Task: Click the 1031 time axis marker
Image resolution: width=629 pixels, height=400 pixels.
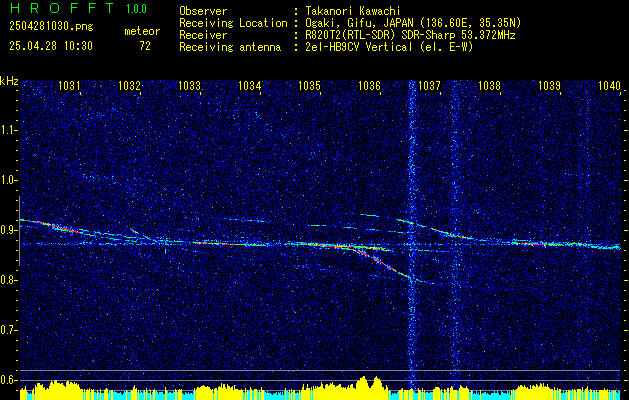Action: pos(69,85)
